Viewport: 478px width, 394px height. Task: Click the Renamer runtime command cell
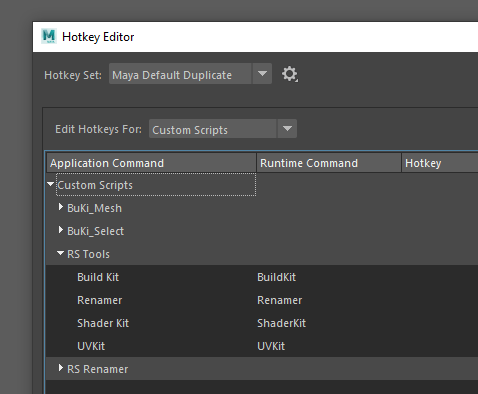[280, 300]
